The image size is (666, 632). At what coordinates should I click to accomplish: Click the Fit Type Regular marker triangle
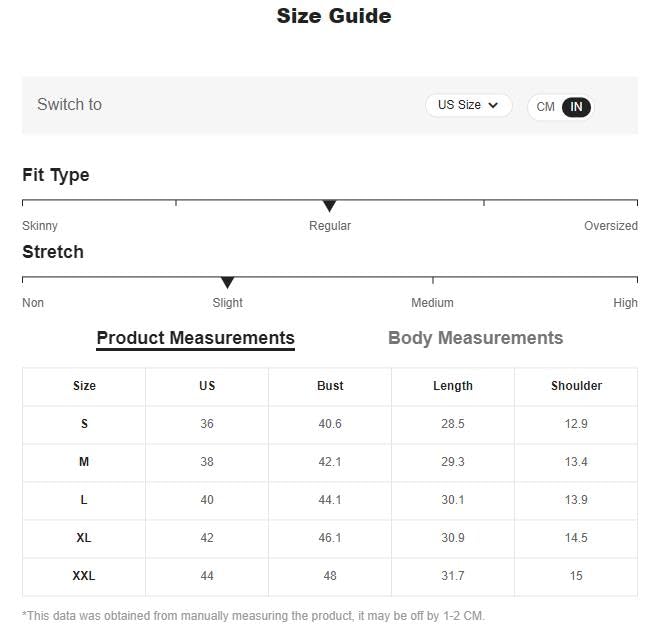[329, 206]
